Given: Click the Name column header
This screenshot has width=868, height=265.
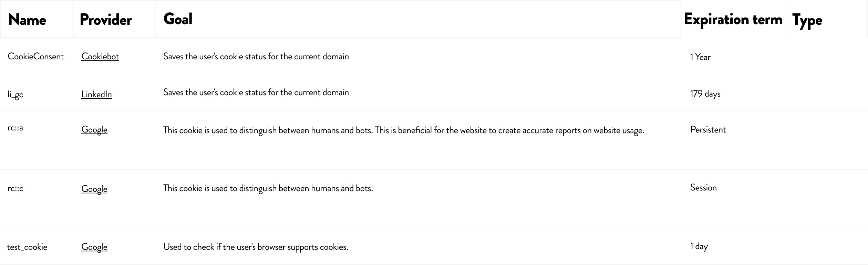Looking at the screenshot, I should (27, 20).
